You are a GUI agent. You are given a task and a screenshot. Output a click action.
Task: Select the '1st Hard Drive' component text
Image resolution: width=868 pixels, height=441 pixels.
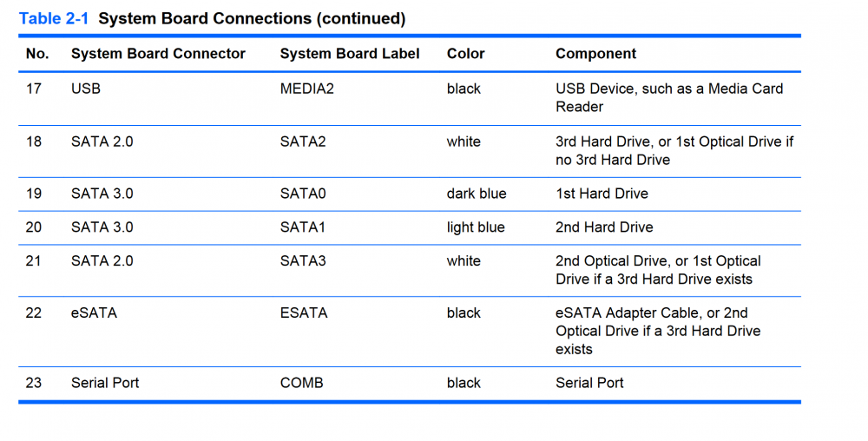602,194
